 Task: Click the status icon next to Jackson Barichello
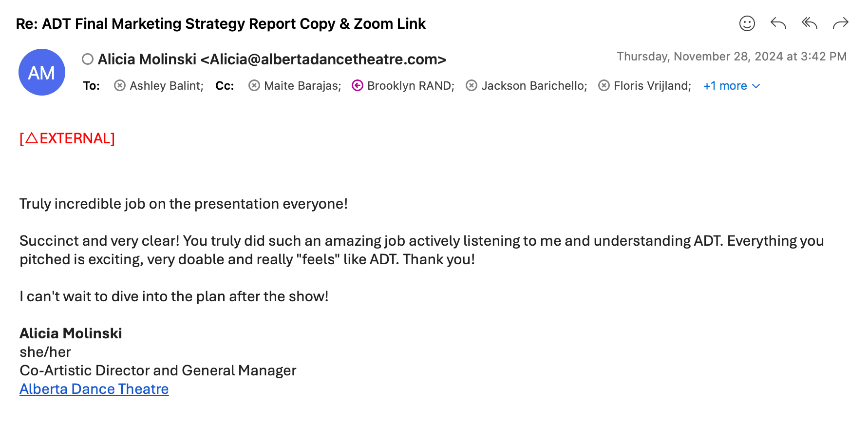[471, 86]
